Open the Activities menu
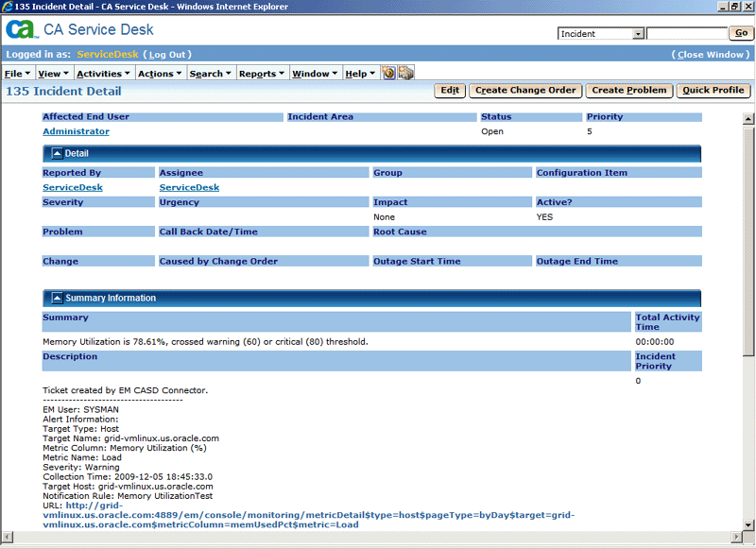 click(102, 73)
